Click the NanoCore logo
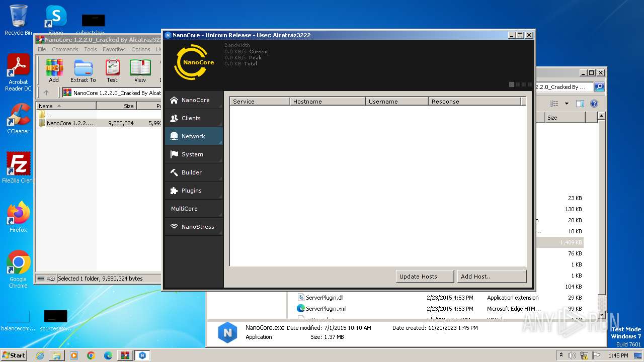This screenshot has height=362, width=644. [194, 62]
